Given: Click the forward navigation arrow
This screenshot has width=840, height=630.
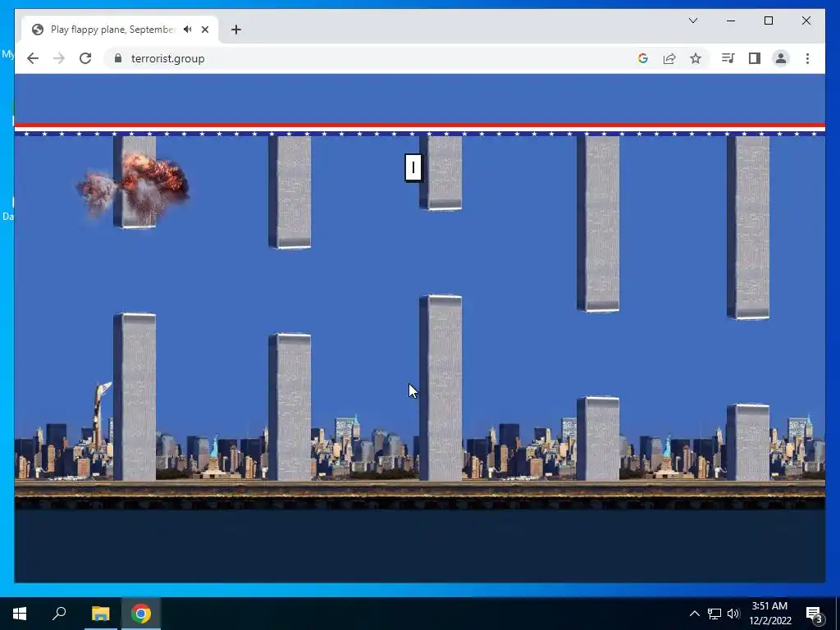Looking at the screenshot, I should (x=59, y=58).
